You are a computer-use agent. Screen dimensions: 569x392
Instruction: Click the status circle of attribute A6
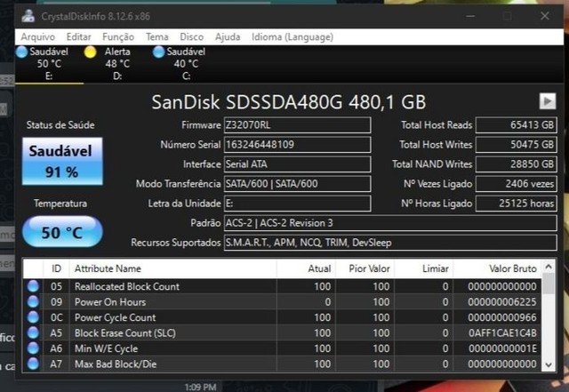[33, 348]
